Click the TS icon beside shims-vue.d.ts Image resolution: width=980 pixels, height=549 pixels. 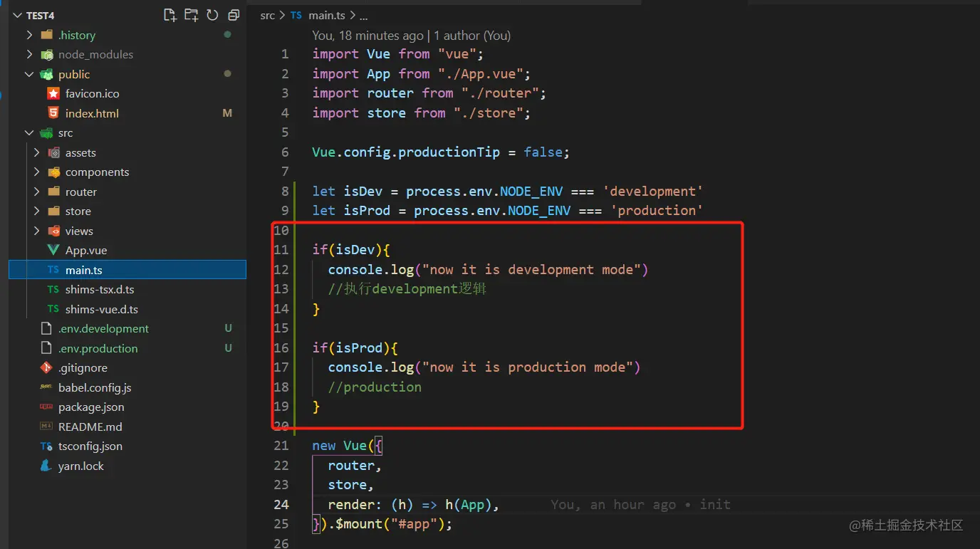pos(53,309)
